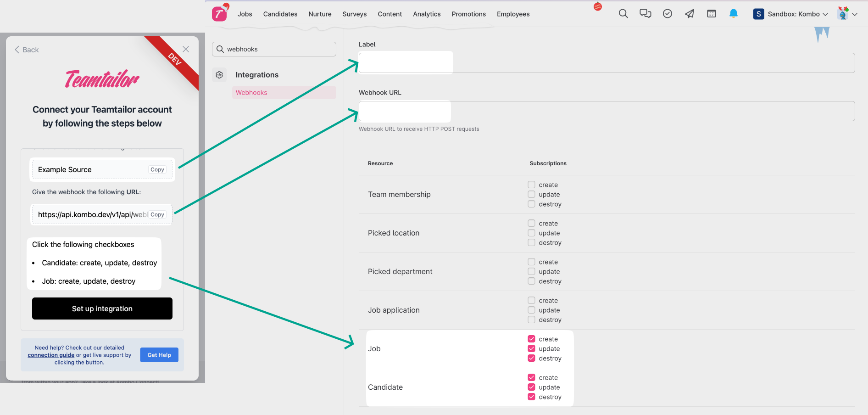Open the Jobs menu
This screenshot has height=415, width=868.
(x=245, y=14)
